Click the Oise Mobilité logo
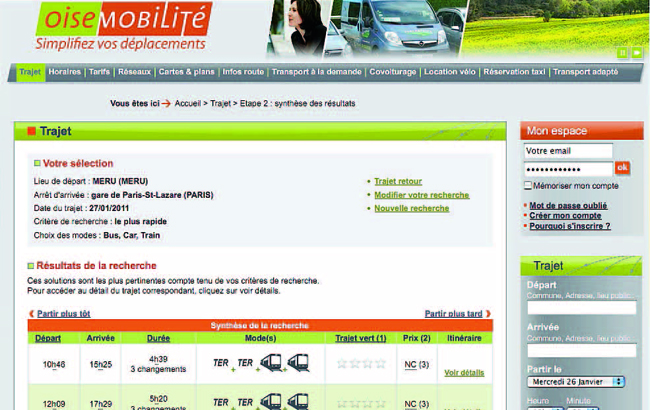Image resolution: width=650 pixels, height=410 pixels. 121,27
